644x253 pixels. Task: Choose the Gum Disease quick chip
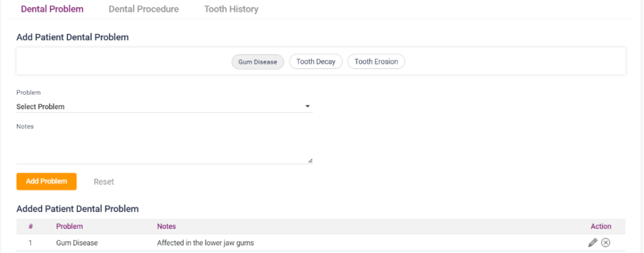pyautogui.click(x=258, y=62)
